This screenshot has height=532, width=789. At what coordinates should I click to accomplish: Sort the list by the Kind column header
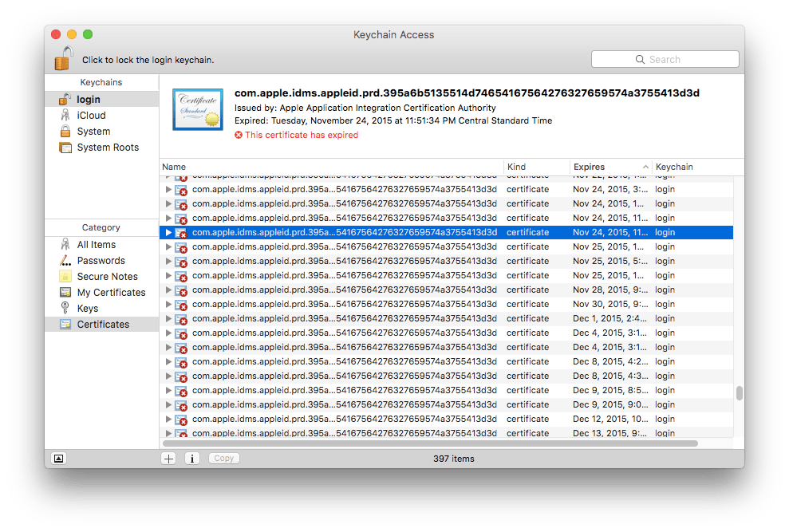[x=536, y=167]
